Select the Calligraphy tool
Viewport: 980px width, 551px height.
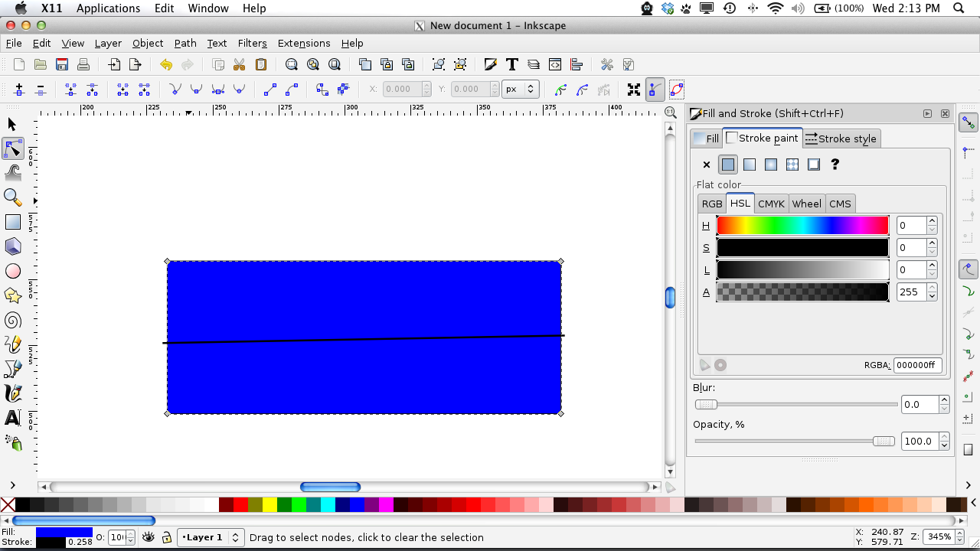coord(12,393)
